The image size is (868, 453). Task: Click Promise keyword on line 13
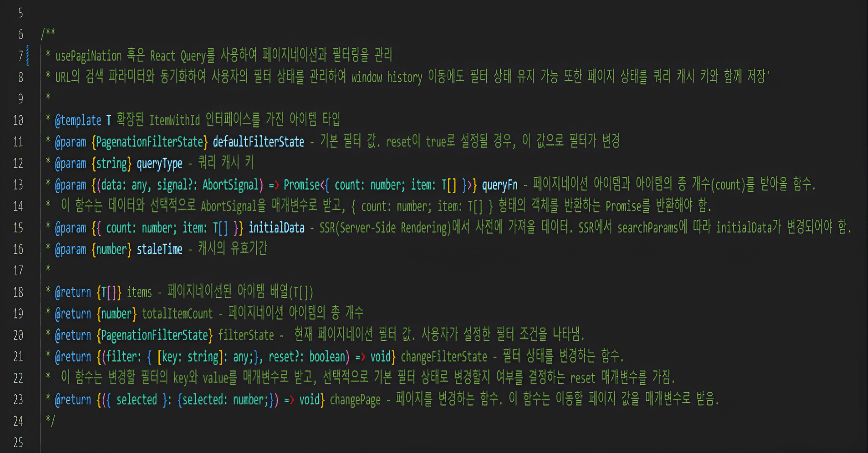[302, 185]
